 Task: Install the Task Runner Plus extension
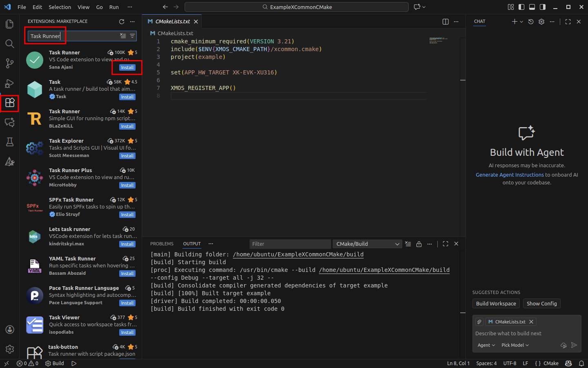(127, 185)
